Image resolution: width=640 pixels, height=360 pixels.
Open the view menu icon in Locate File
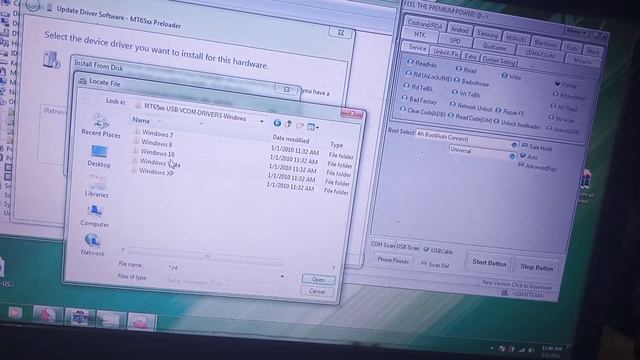[x=313, y=127]
